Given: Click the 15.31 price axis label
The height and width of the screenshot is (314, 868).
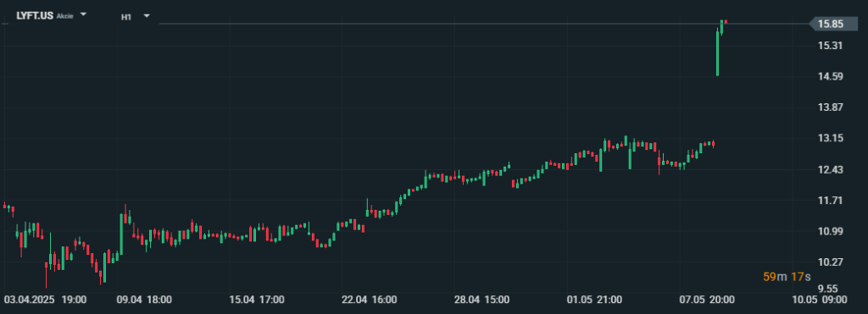Looking at the screenshot, I should coord(831,46).
